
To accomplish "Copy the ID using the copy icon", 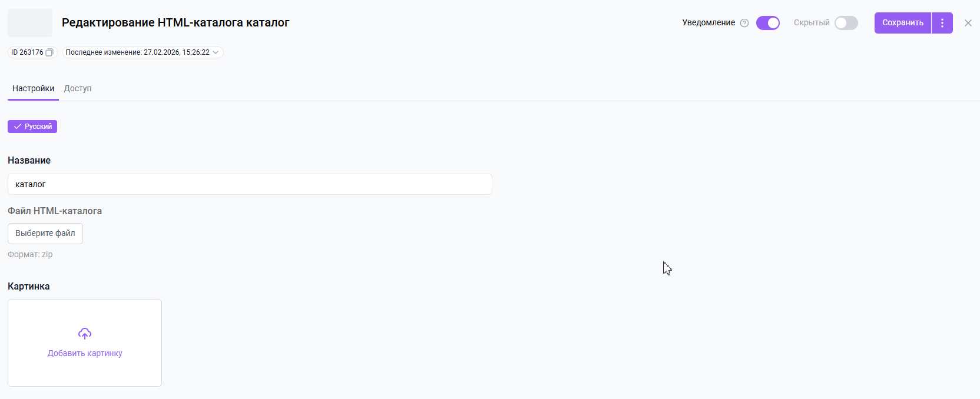I will [x=49, y=52].
